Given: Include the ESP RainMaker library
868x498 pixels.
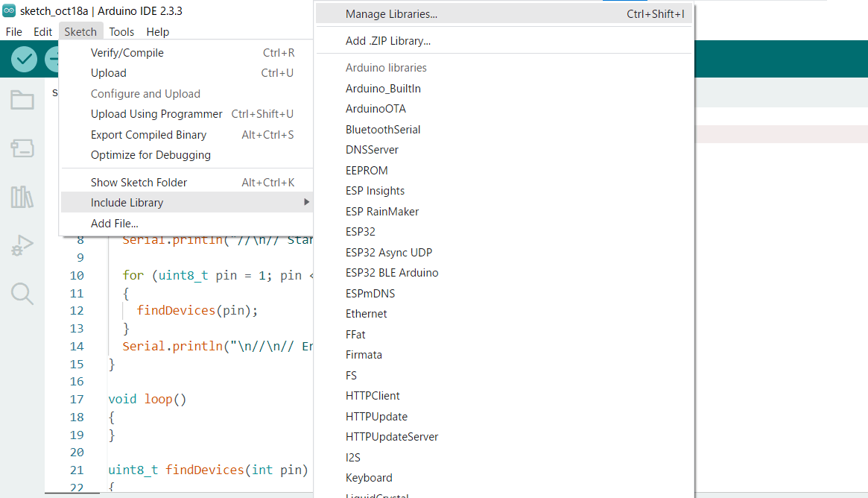Looking at the screenshot, I should [x=504, y=211].
